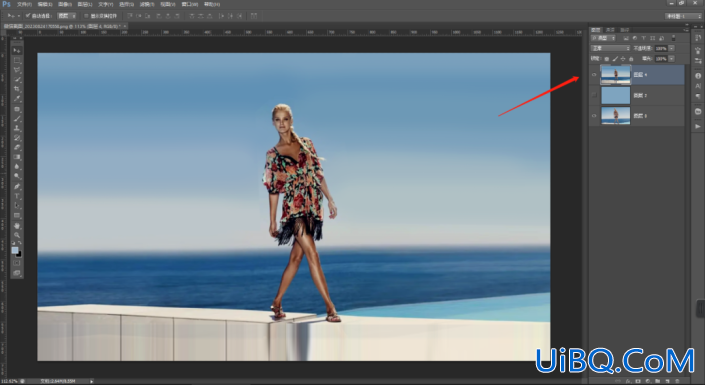Click the background black color swatch
This screenshot has height=385, width=705.
(x=19, y=255)
